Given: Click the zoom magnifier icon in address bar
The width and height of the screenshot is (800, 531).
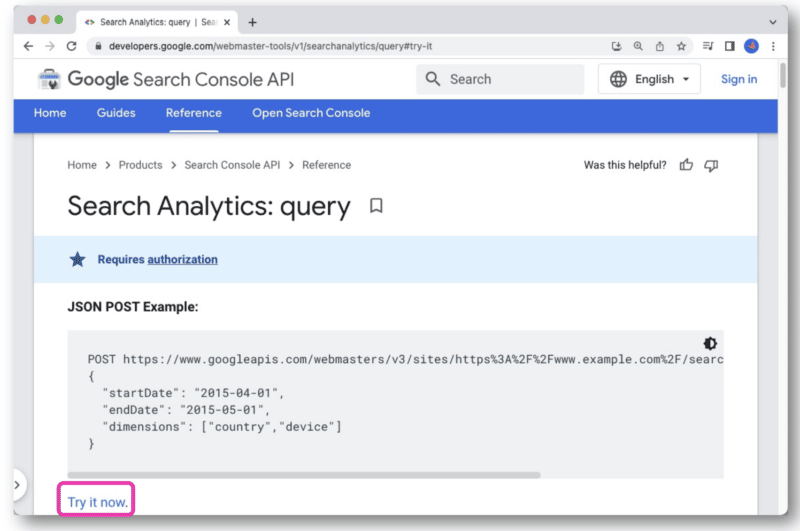Looking at the screenshot, I should [x=638, y=46].
